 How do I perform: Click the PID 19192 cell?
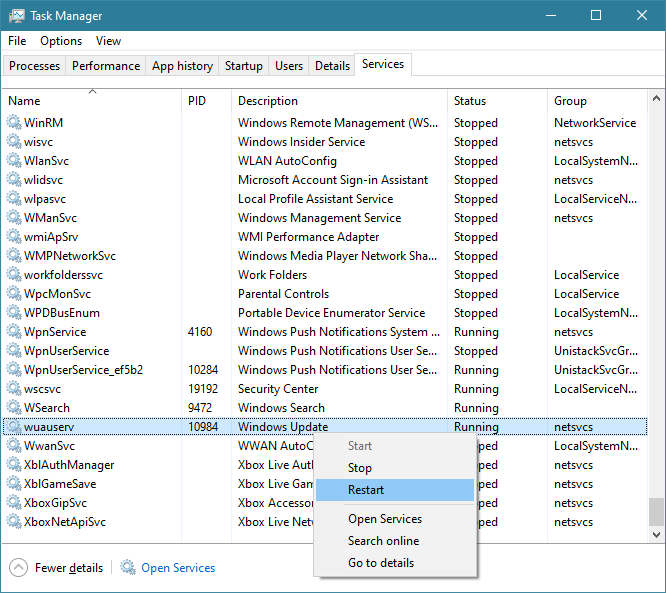click(203, 389)
